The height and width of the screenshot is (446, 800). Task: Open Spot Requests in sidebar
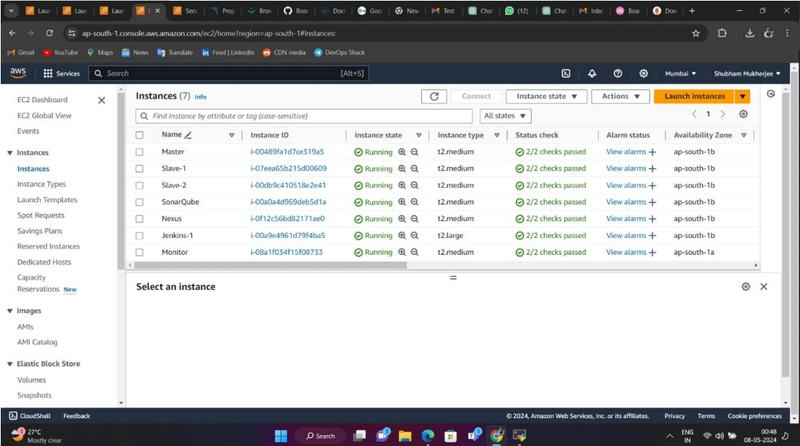pyautogui.click(x=41, y=215)
